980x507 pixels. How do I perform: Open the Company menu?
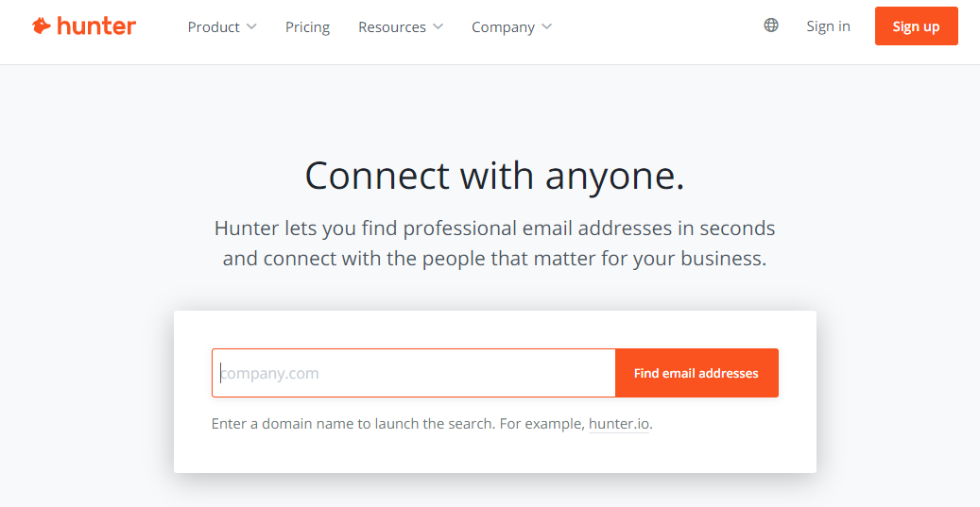(x=503, y=26)
